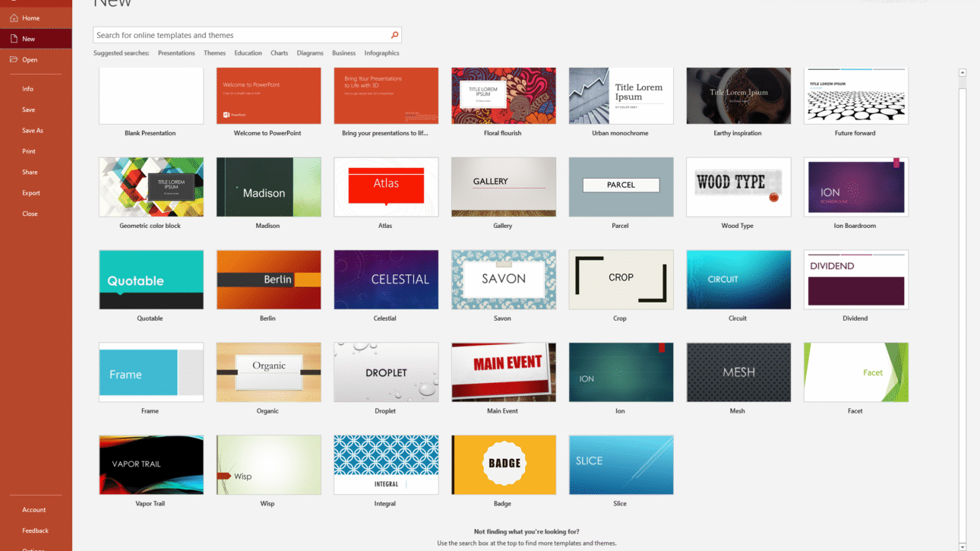Click the Open folder icon in sidebar

14,59
